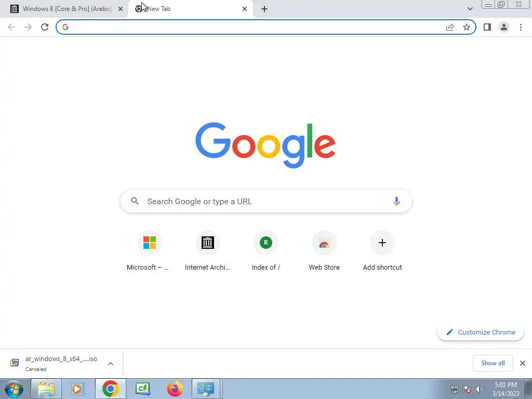Click the Google logo
The image size is (532, 399).
(265, 145)
